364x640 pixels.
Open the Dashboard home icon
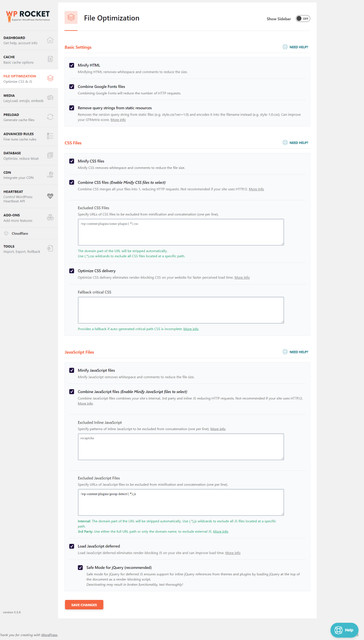pyautogui.click(x=50, y=40)
